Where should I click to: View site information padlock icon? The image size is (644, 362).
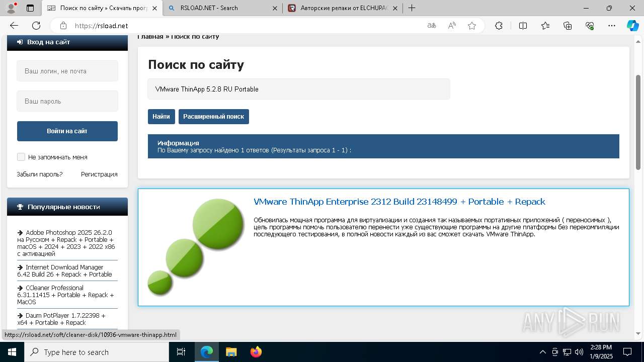point(63,26)
